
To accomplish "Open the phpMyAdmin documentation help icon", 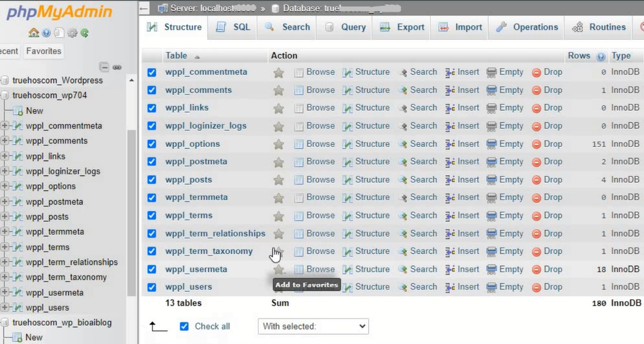I will (x=46, y=33).
